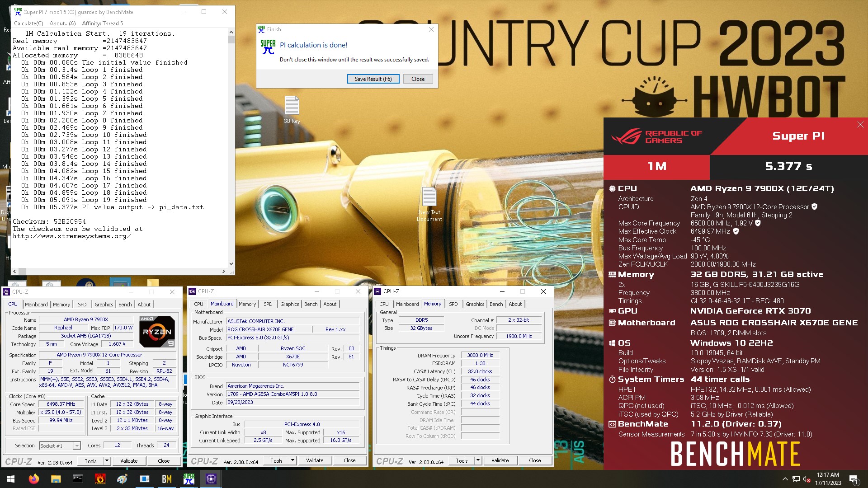Switch to the SPD tab in CPU-Z CPU window

(x=82, y=305)
